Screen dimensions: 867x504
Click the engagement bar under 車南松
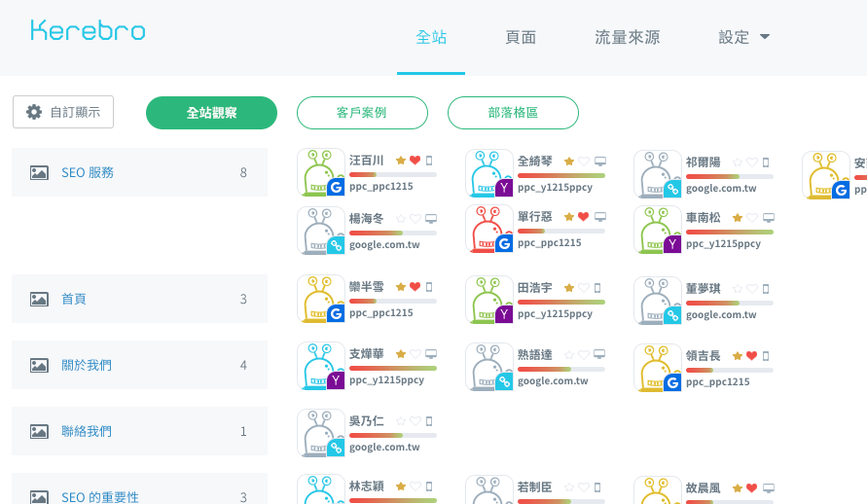pyautogui.click(x=729, y=232)
